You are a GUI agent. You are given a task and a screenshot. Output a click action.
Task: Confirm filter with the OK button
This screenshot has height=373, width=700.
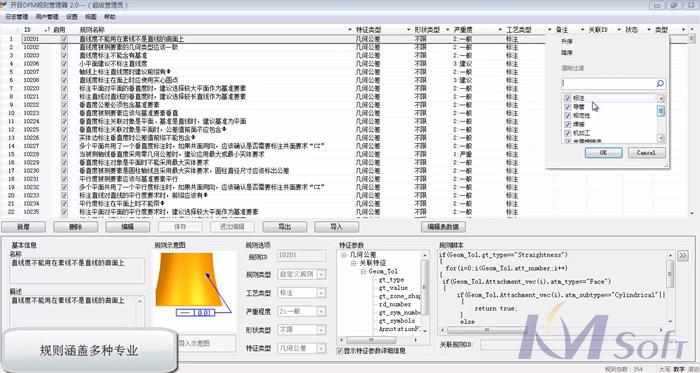pos(603,153)
